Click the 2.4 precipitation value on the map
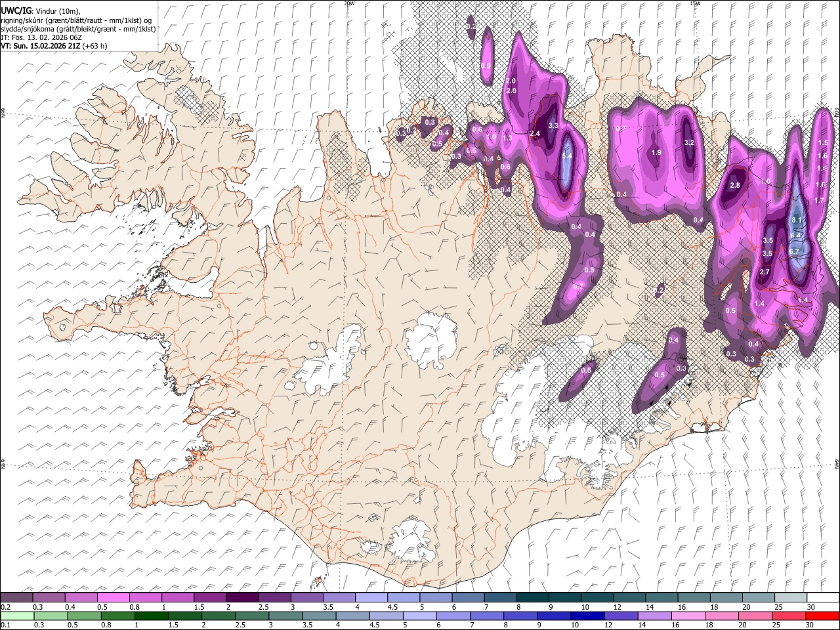 pyautogui.click(x=535, y=134)
